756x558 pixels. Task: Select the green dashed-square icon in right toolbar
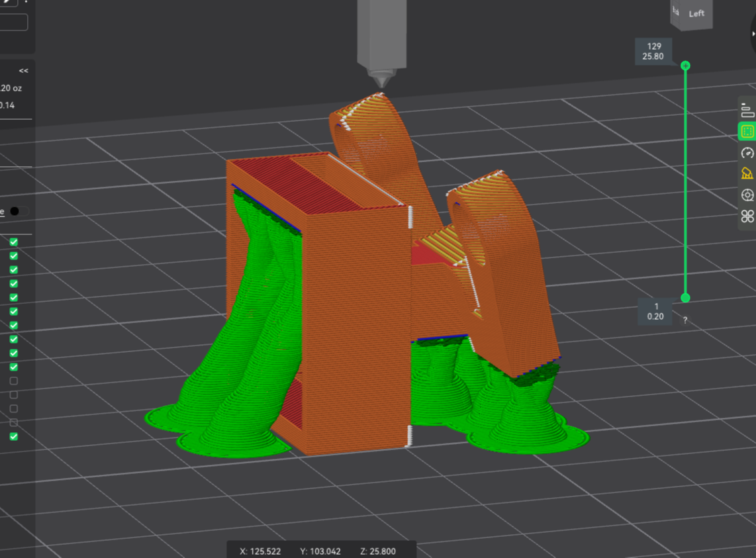pyautogui.click(x=747, y=132)
